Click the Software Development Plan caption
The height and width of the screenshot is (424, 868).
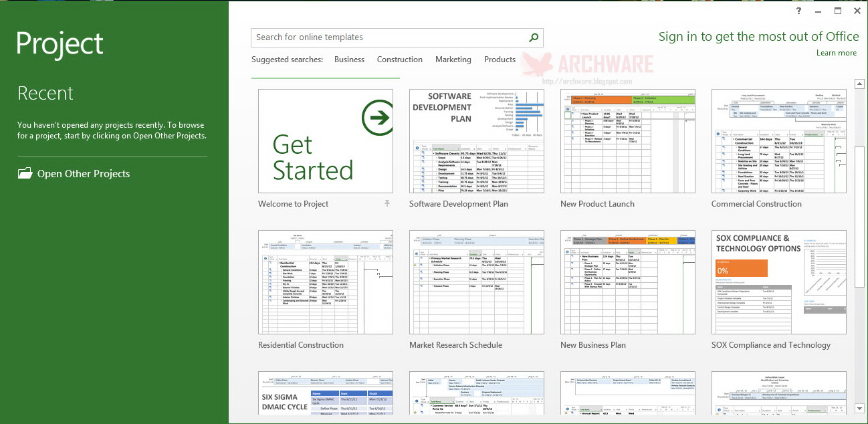459,204
